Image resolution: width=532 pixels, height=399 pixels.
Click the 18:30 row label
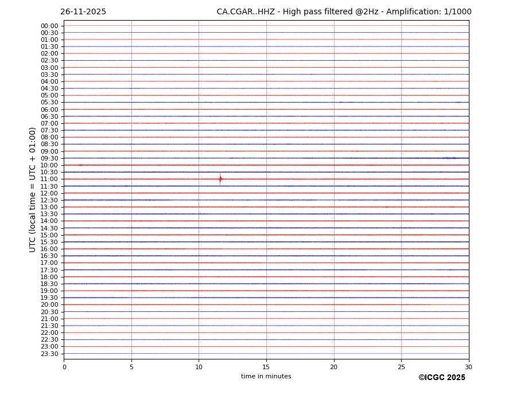49,284
